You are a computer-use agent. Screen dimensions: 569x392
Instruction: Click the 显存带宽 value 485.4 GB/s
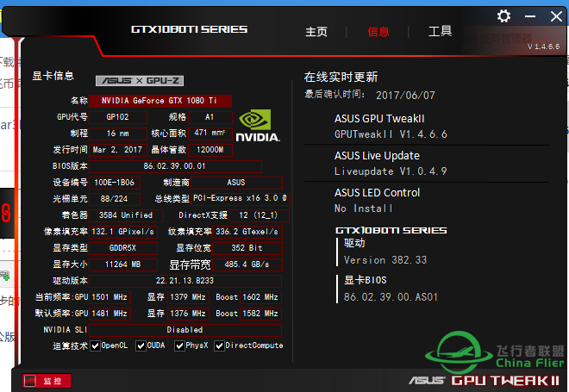[247, 264]
